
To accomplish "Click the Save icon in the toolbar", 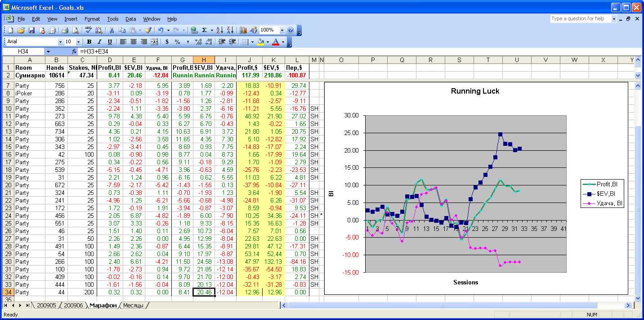I will [31, 30].
